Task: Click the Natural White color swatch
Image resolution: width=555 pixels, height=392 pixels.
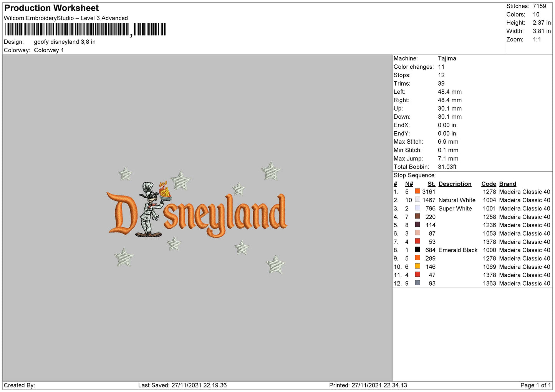Action: click(x=417, y=200)
